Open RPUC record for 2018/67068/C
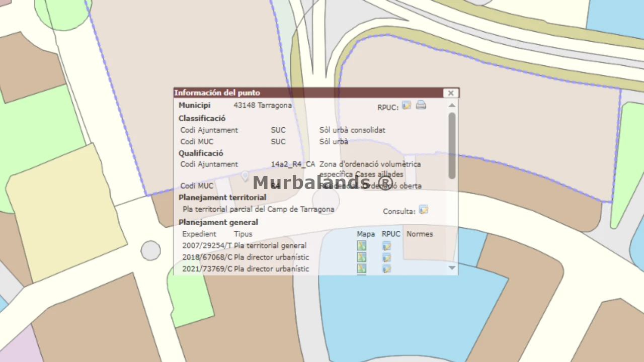 (x=386, y=257)
